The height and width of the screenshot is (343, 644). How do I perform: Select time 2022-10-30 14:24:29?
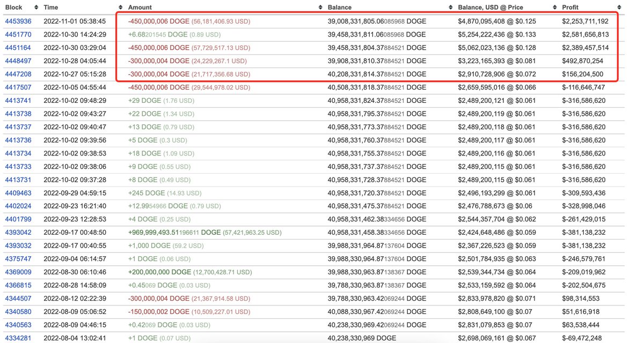pos(75,34)
